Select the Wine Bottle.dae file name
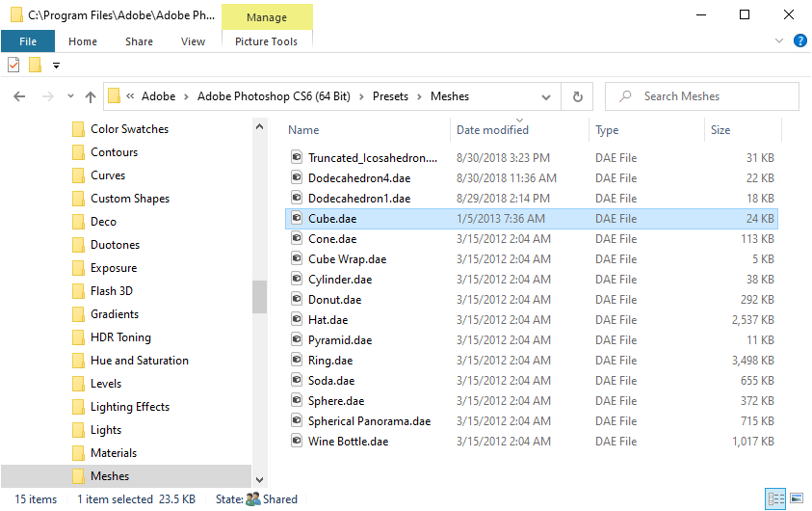The image size is (812, 511). click(348, 442)
